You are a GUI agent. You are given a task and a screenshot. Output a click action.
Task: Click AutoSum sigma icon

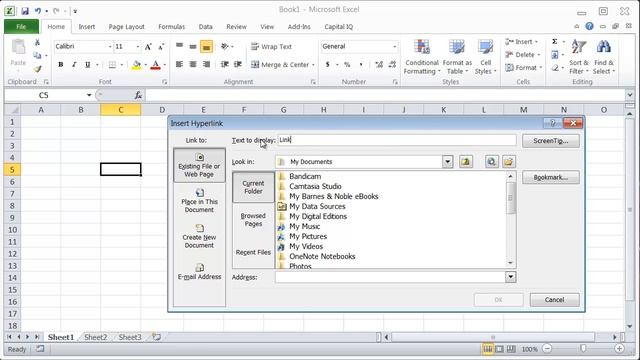point(555,42)
